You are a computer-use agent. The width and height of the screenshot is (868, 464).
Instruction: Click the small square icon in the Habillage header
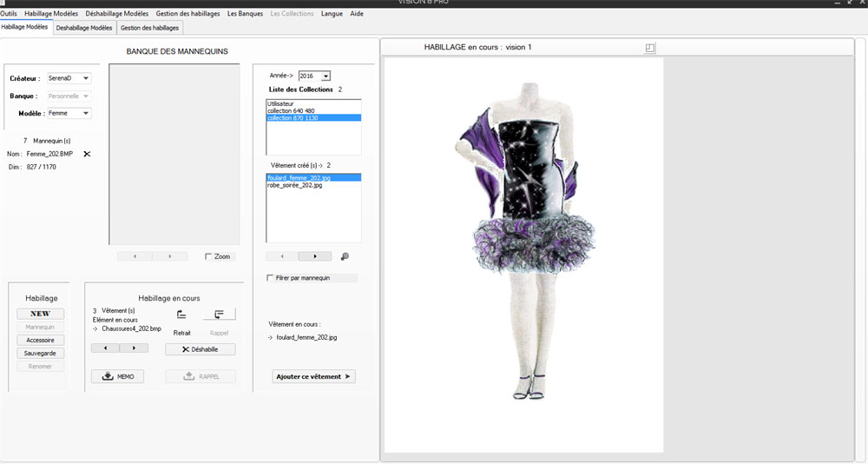tap(650, 48)
